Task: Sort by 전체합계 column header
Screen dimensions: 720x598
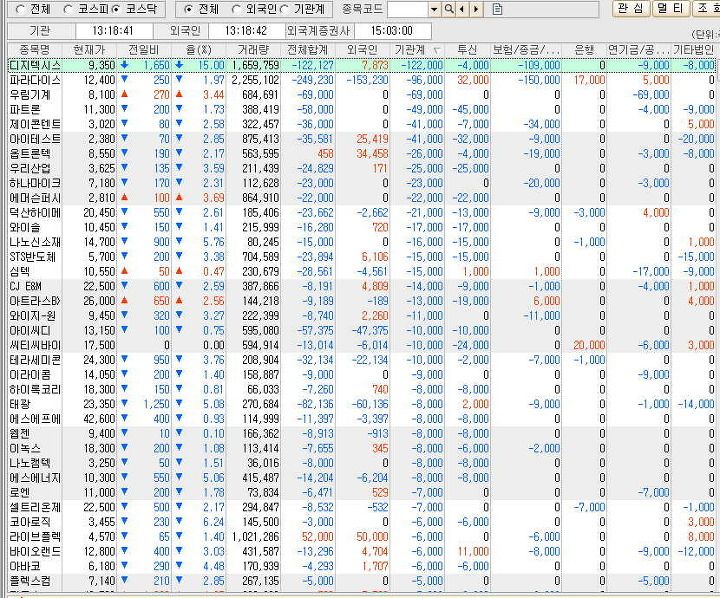Action: tap(308, 50)
